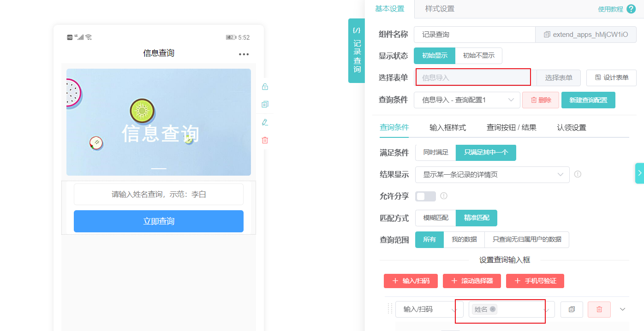This screenshot has width=644, height=331.
Task: Click the 请输入姓名查询 input field
Action: click(159, 195)
